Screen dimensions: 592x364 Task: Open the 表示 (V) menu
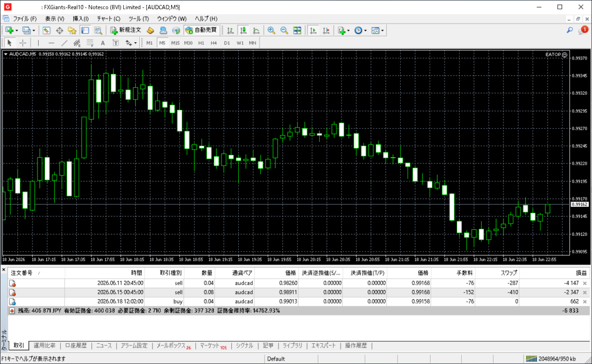(55, 18)
